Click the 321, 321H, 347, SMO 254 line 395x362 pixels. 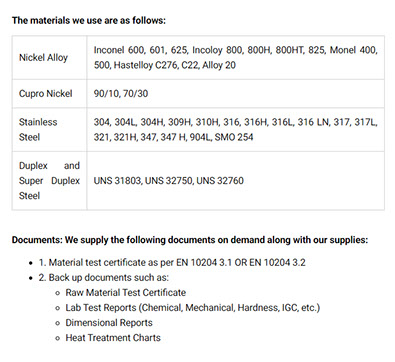pyautogui.click(x=173, y=137)
